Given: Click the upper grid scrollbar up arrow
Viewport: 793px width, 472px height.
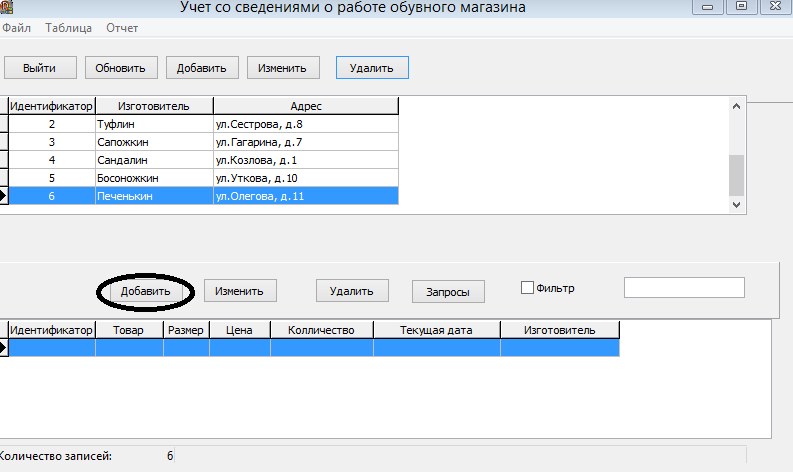Looking at the screenshot, I should [x=736, y=106].
